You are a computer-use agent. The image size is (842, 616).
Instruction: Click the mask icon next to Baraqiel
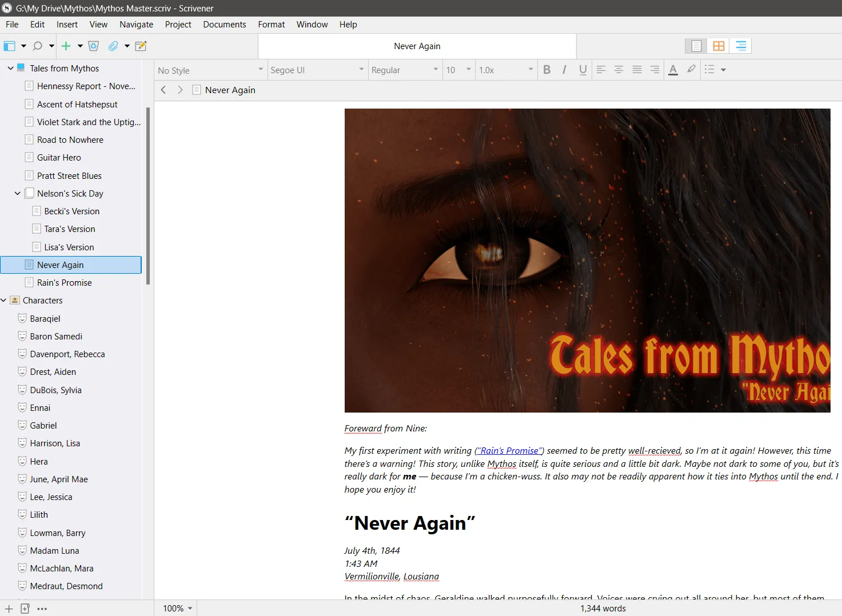pyautogui.click(x=22, y=318)
